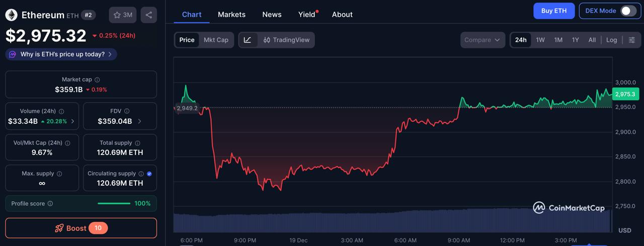Select the Mkt Cap chart mode

(x=216, y=40)
